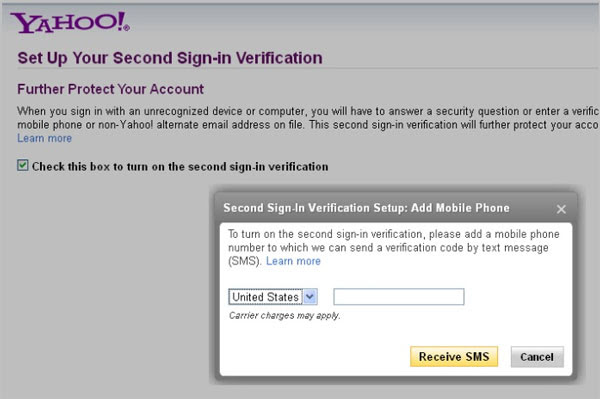The image size is (600, 399).
Task: Toggle the second sign-in verification checkbox
Action: 23,165
